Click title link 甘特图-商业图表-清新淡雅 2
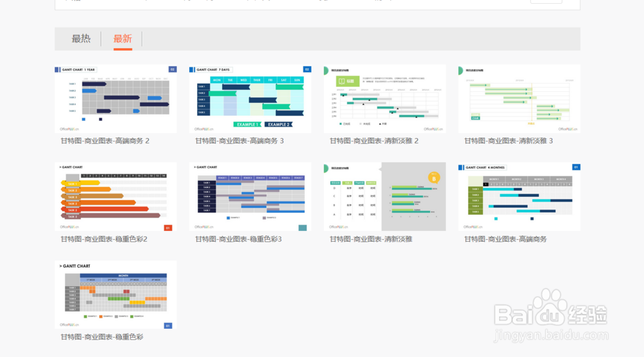Viewport: 644px width, 357px height. point(374,141)
